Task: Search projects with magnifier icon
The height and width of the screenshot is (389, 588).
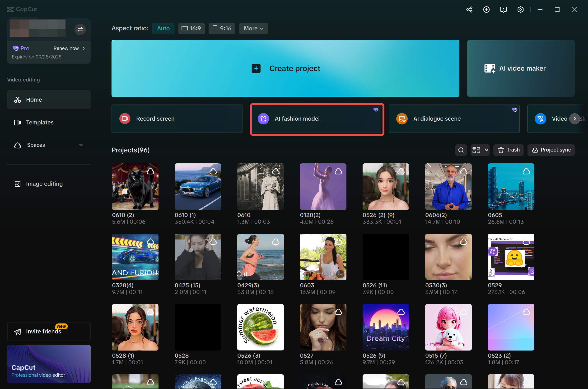Action: (x=461, y=150)
